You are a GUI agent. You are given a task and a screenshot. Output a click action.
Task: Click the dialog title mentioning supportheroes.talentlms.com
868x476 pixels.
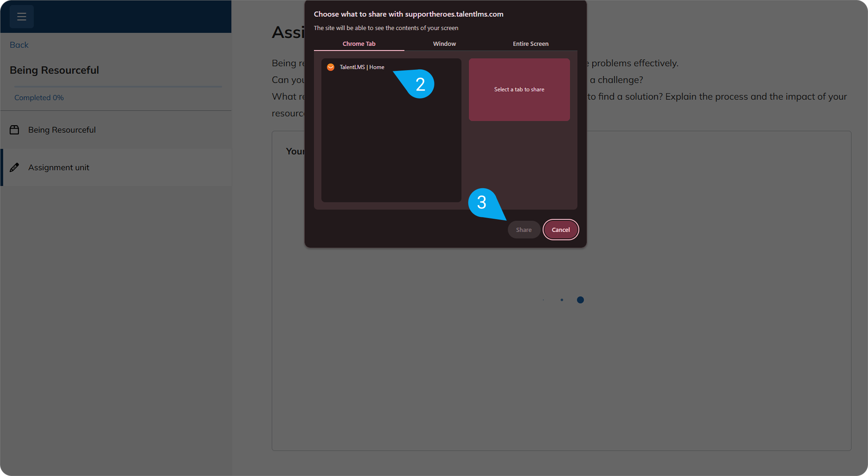coord(408,14)
